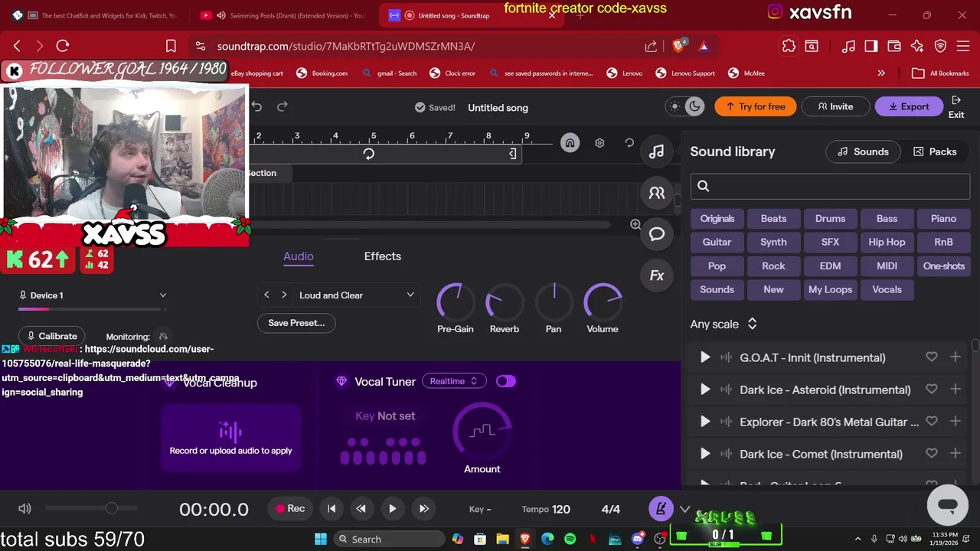Image resolution: width=980 pixels, height=551 pixels.
Task: Open the timeline settings gear
Action: [x=599, y=143]
